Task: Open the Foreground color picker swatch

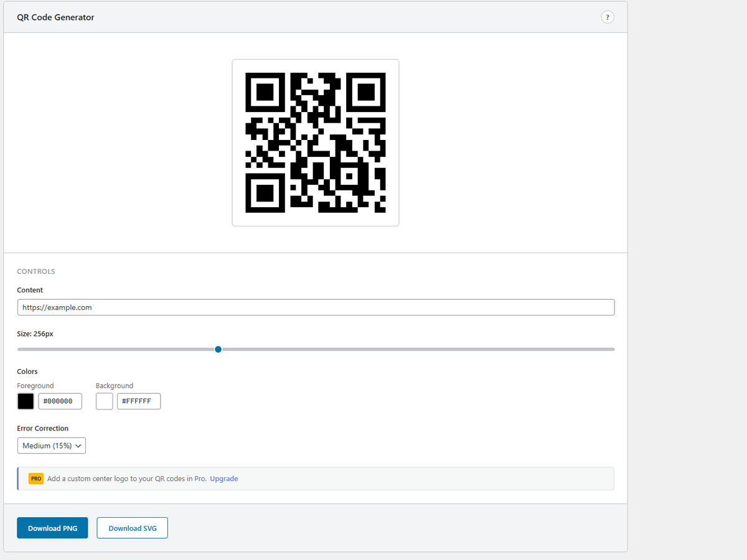Action: pos(26,401)
